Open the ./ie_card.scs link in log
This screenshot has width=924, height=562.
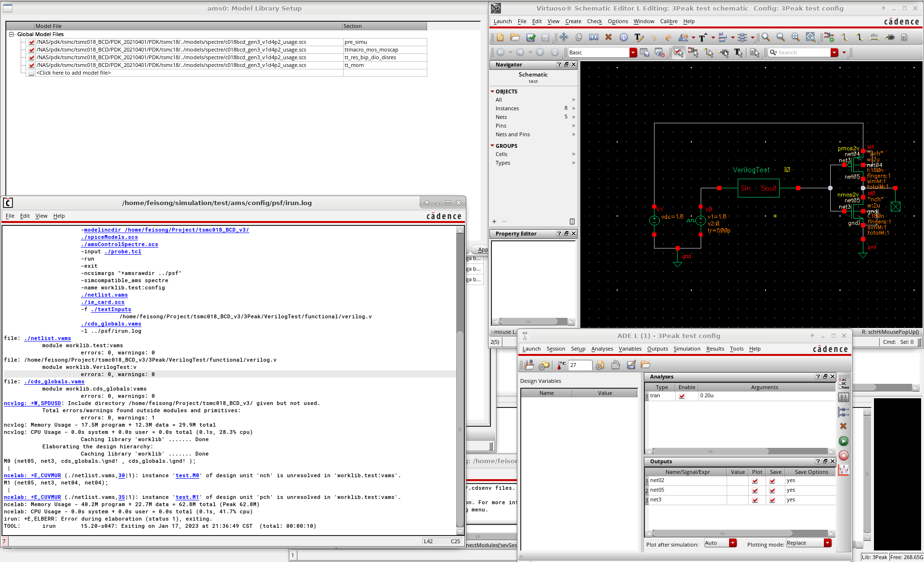[x=103, y=302]
